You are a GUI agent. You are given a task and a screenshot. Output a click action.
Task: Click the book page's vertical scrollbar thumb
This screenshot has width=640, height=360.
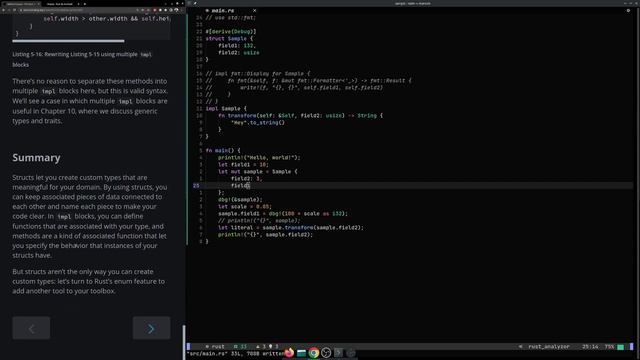(x=184, y=342)
